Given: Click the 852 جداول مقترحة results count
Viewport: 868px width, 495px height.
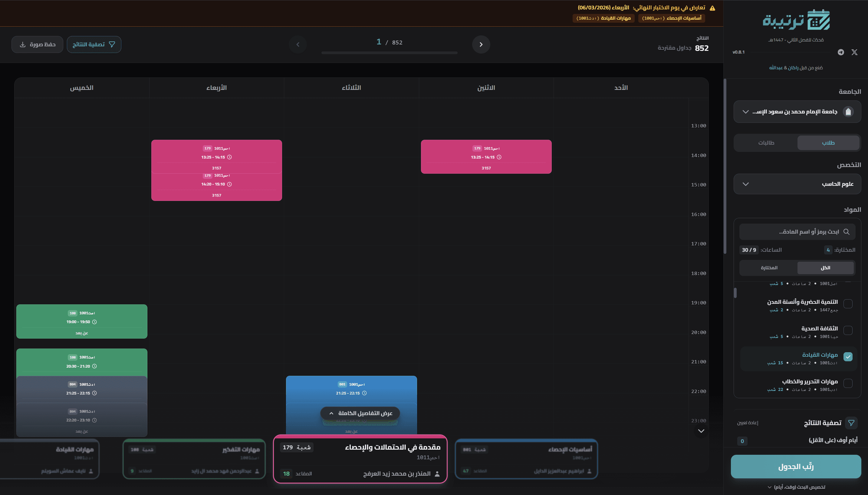Looking at the screenshot, I should (683, 48).
